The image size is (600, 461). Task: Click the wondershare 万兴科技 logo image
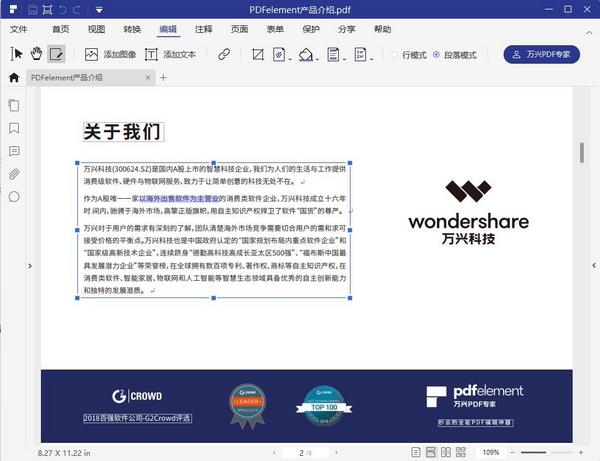click(x=468, y=213)
